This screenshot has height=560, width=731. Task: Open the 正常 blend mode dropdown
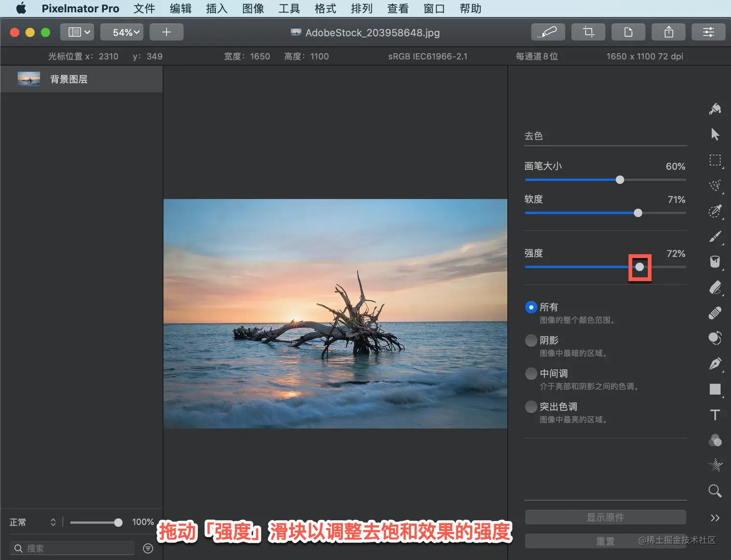[33, 522]
